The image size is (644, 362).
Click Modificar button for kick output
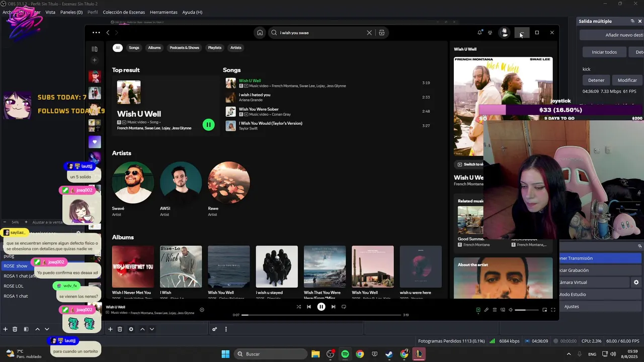(627, 80)
